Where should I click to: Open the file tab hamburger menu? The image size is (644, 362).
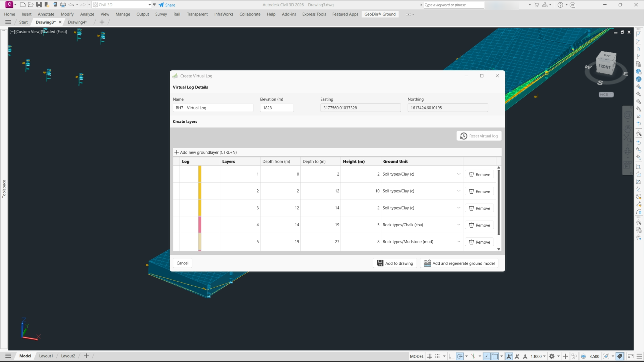[8, 22]
